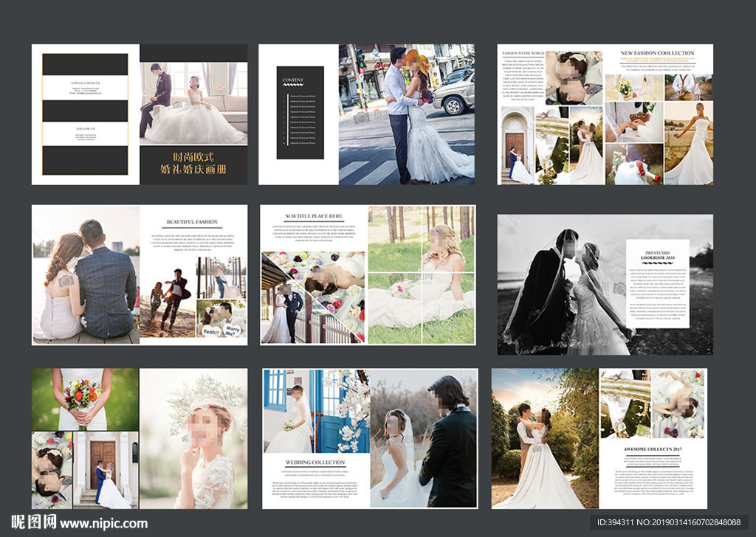Image resolution: width=756 pixels, height=537 pixels.
Task: Click the 'NEW FASHION COOLLECTION' heading
Action: pos(657,53)
